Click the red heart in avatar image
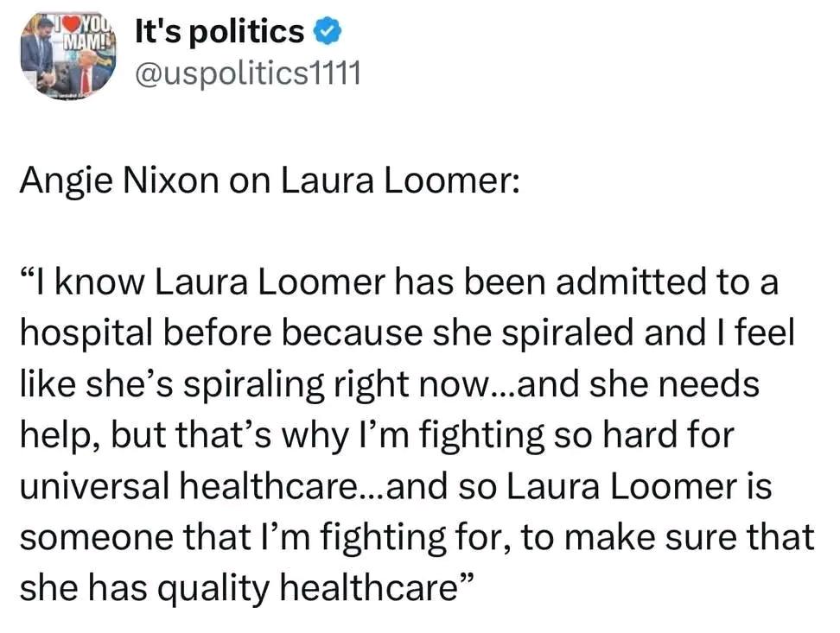The height and width of the screenshot is (633, 840). pos(73,23)
